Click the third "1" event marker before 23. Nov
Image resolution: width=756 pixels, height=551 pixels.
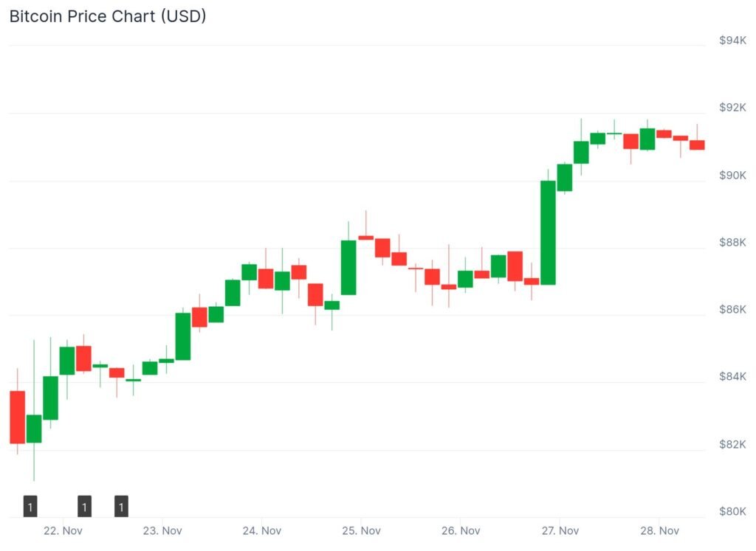pyautogui.click(x=122, y=506)
